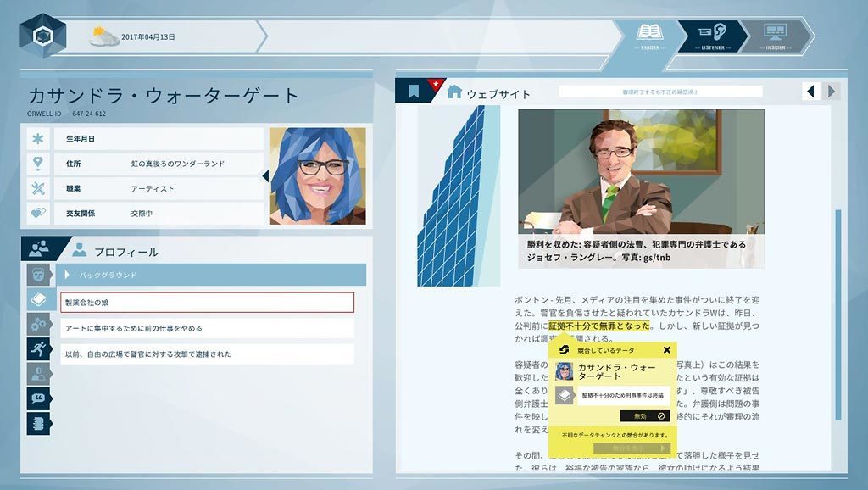Screen dimensions: 868x490
Task: Click the grey datachunk icon in popup
Action: 564,395
